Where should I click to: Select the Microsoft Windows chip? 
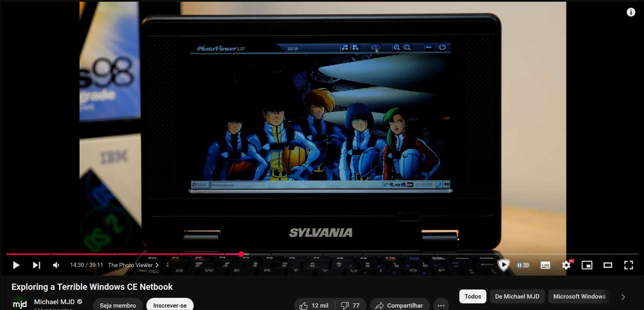click(579, 296)
